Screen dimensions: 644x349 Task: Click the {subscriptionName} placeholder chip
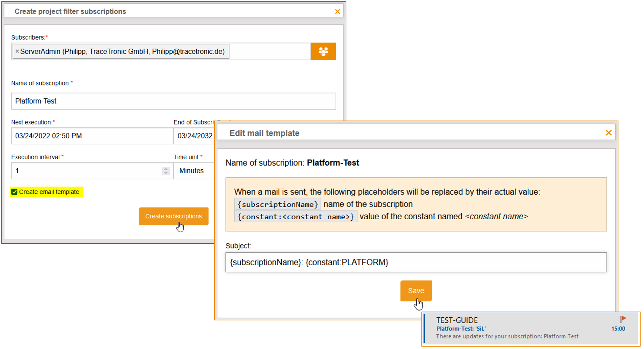[278, 204]
